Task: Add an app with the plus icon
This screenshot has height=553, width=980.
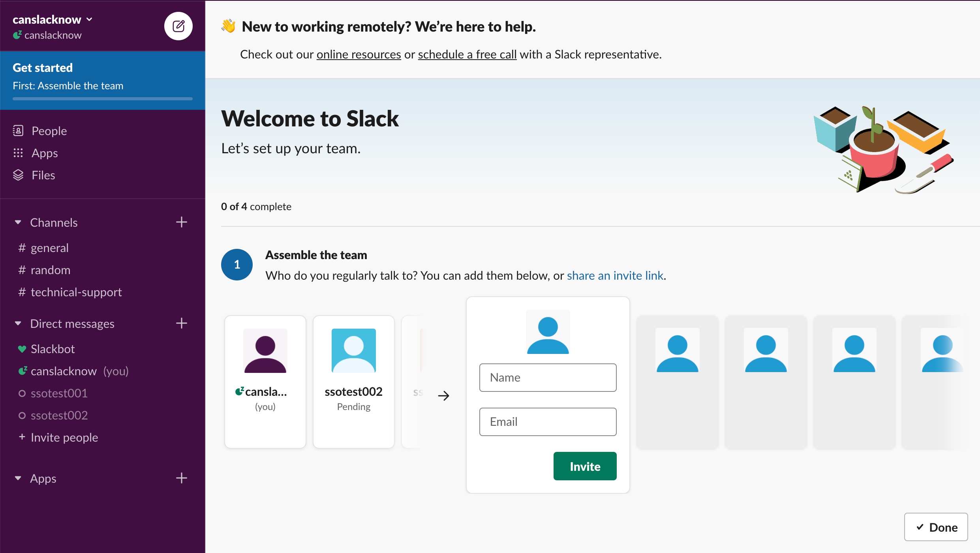Action: 182,478
